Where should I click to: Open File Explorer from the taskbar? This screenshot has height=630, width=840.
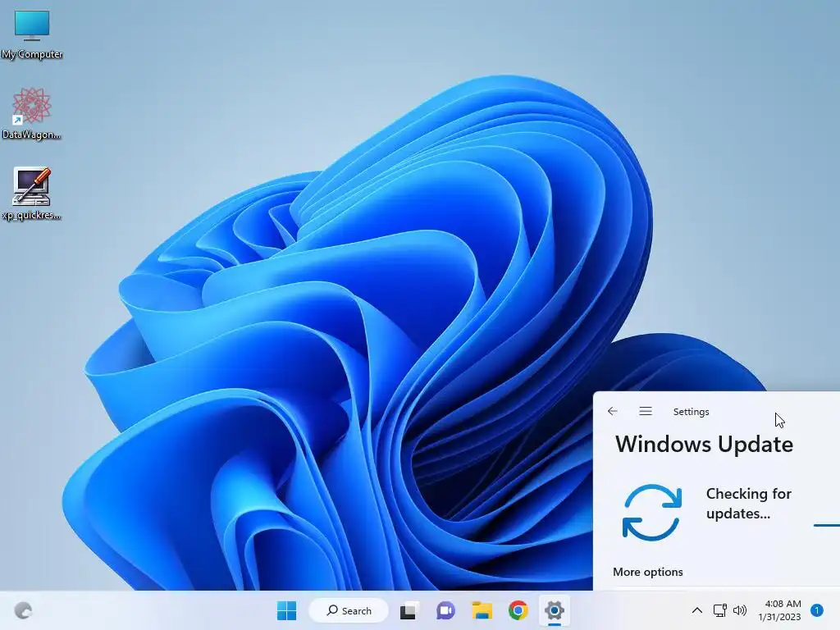482,610
